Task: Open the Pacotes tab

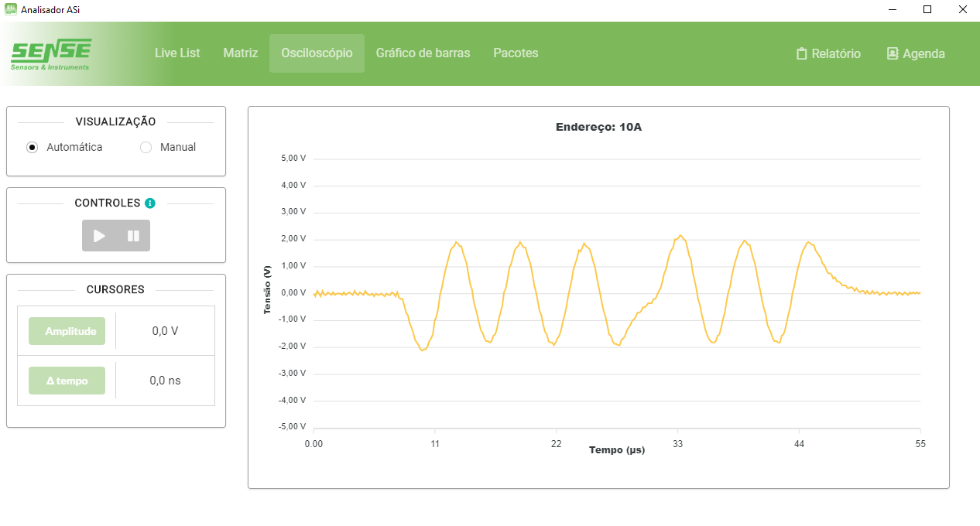Action: click(x=516, y=53)
